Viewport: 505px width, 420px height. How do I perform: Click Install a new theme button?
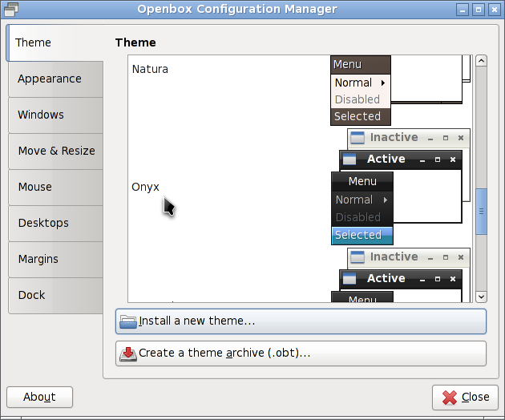301,321
